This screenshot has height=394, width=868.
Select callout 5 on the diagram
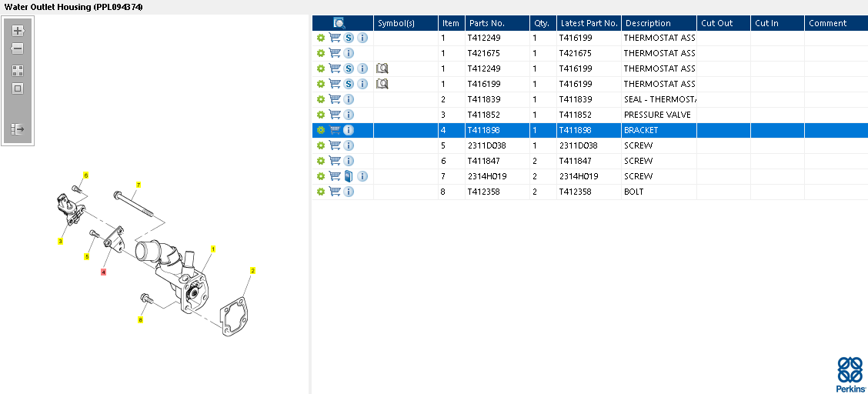[x=87, y=257]
